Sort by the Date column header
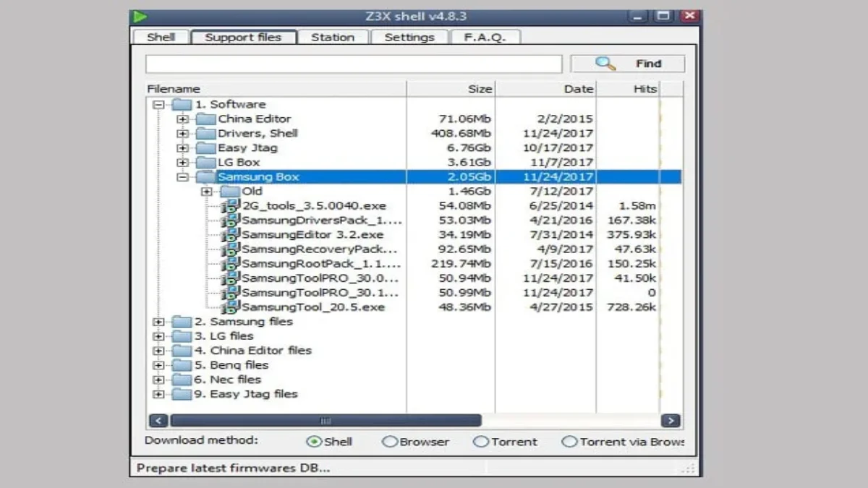Image resolution: width=868 pixels, height=488 pixels. click(x=545, y=89)
